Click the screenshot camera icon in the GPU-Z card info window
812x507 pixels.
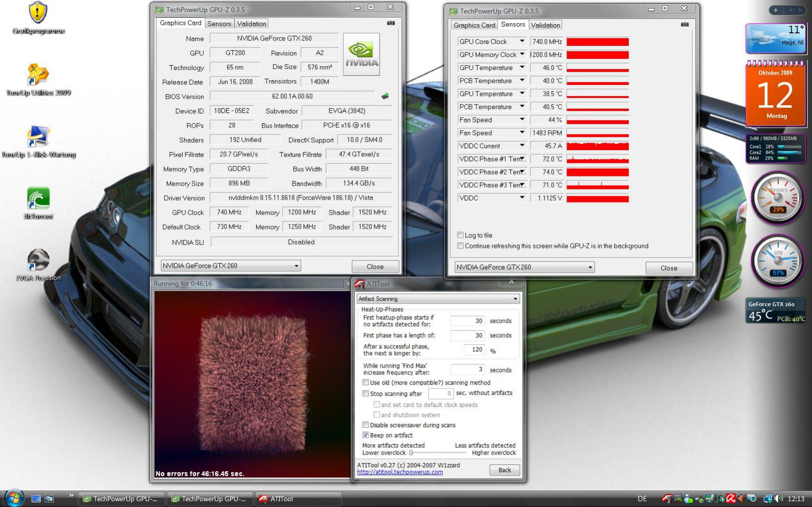click(391, 23)
